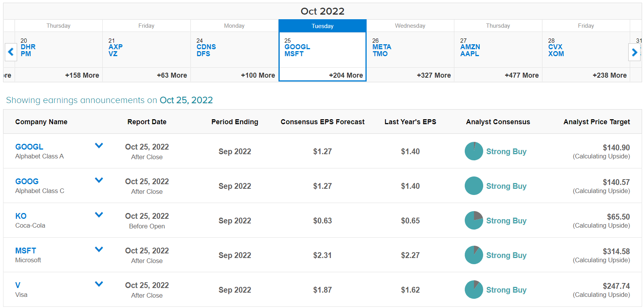The height and width of the screenshot is (308, 644).
Task: Click Strong Buy rating for GOOGL
Action: pos(506,152)
